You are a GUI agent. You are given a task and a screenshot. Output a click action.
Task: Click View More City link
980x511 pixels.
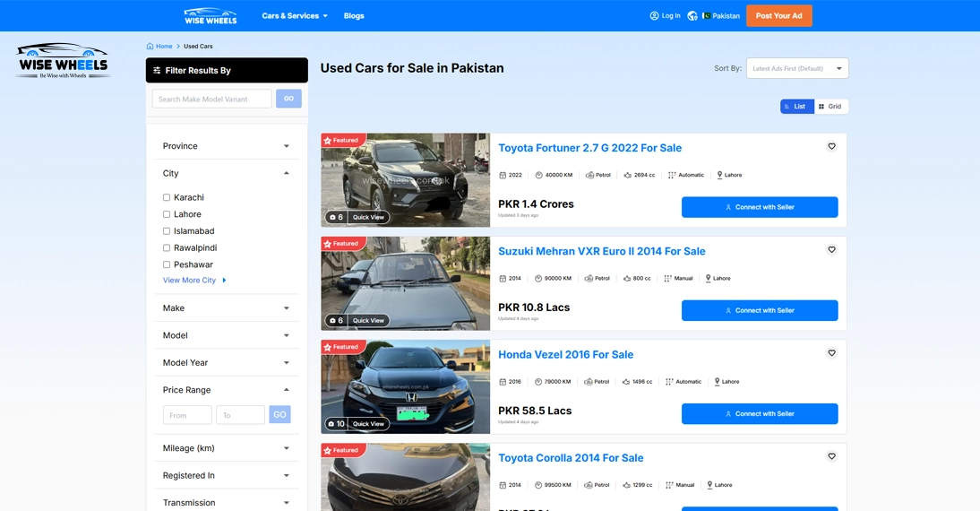(194, 281)
